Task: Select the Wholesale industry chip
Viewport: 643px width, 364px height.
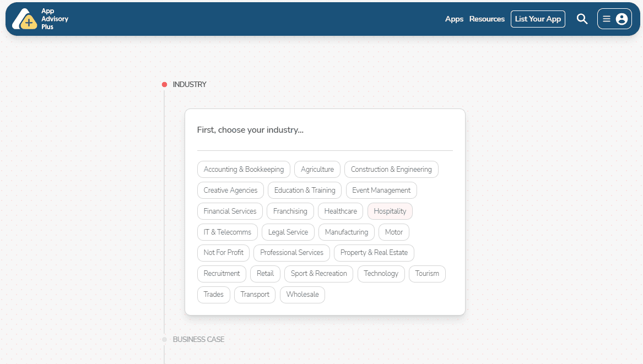Action: 302,295
